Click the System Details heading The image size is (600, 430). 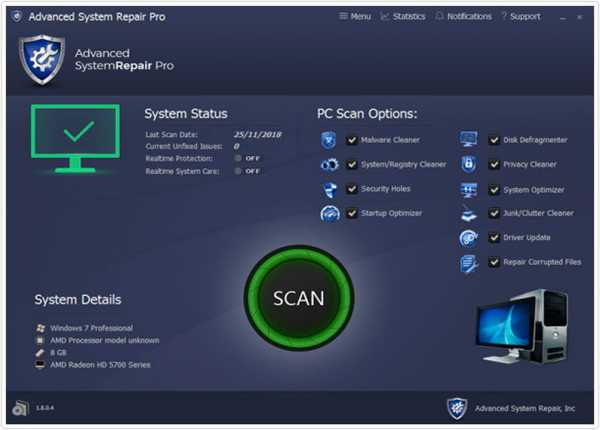point(78,300)
